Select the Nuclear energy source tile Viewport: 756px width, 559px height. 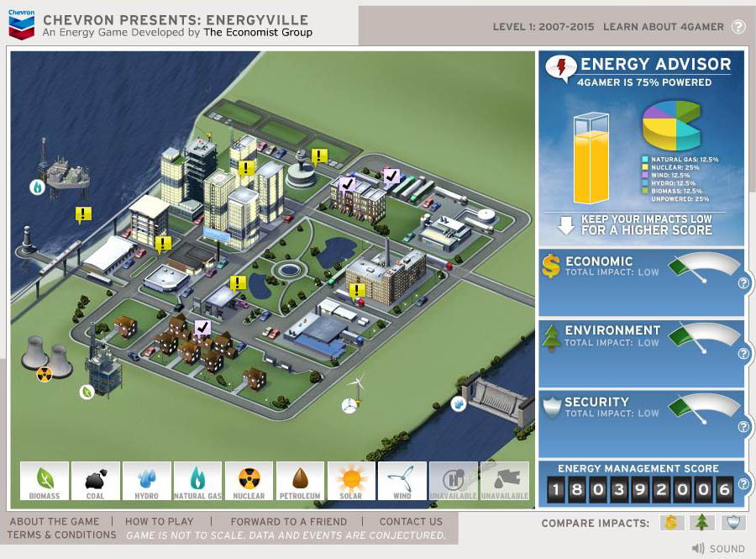click(x=249, y=481)
